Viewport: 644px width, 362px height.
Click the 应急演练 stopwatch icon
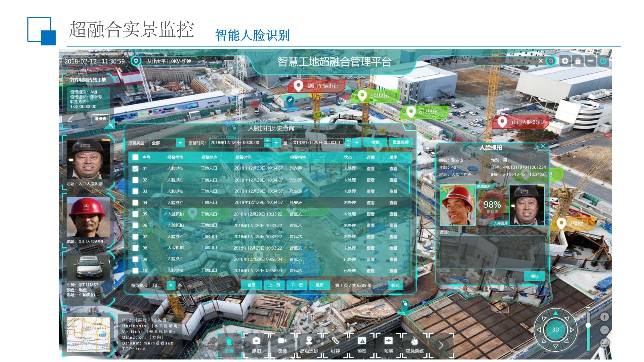coord(415,341)
